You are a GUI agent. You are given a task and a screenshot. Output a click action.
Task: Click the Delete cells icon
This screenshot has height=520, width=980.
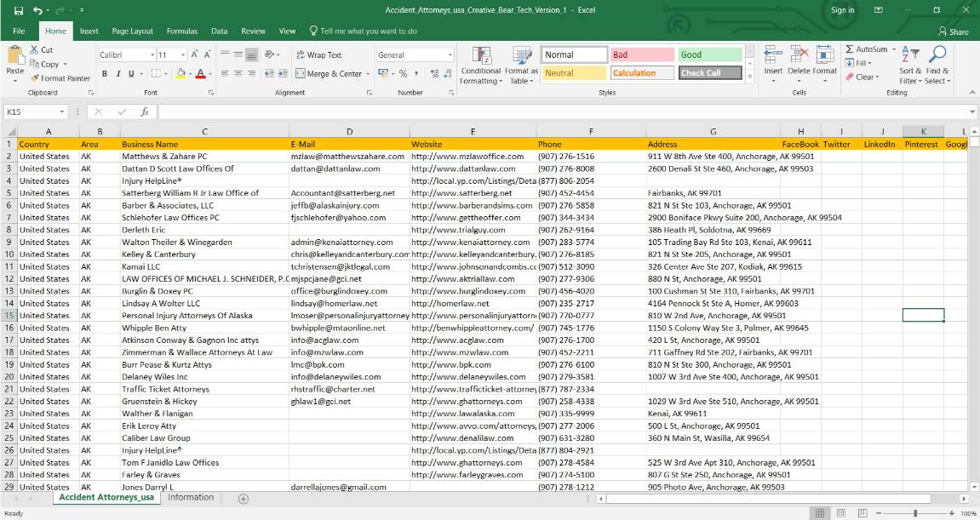point(799,55)
